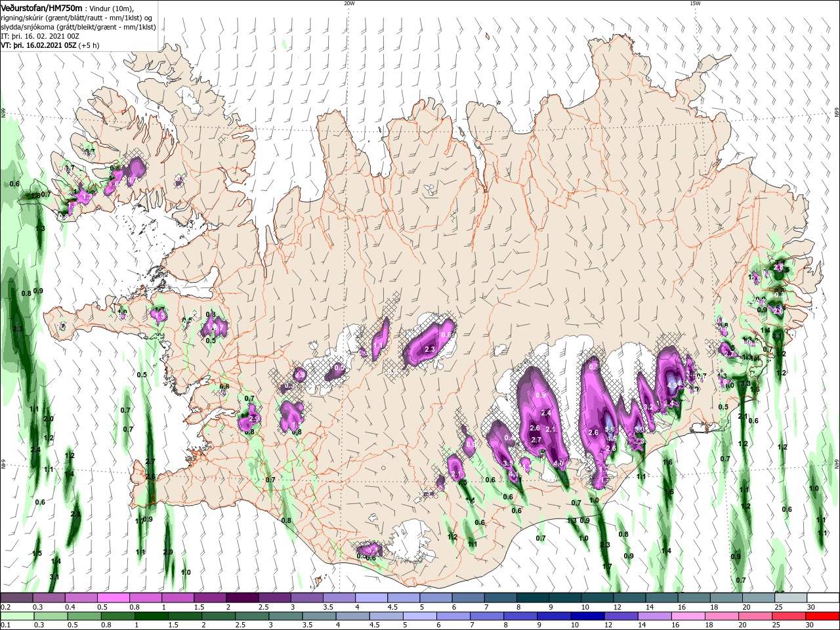Screen dimensions: 840x630
Task: Click the 4.1 snowfall value on the map
Action: point(514,474)
